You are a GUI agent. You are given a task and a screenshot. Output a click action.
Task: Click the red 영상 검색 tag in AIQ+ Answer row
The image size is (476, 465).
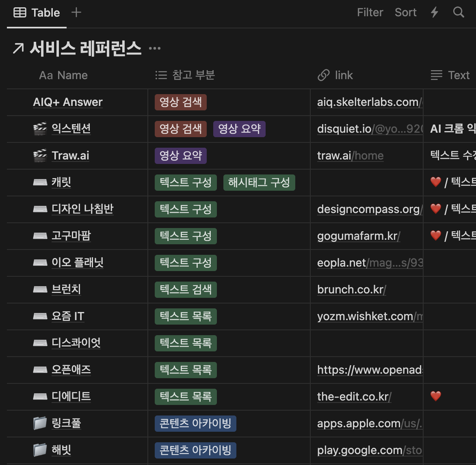(181, 102)
